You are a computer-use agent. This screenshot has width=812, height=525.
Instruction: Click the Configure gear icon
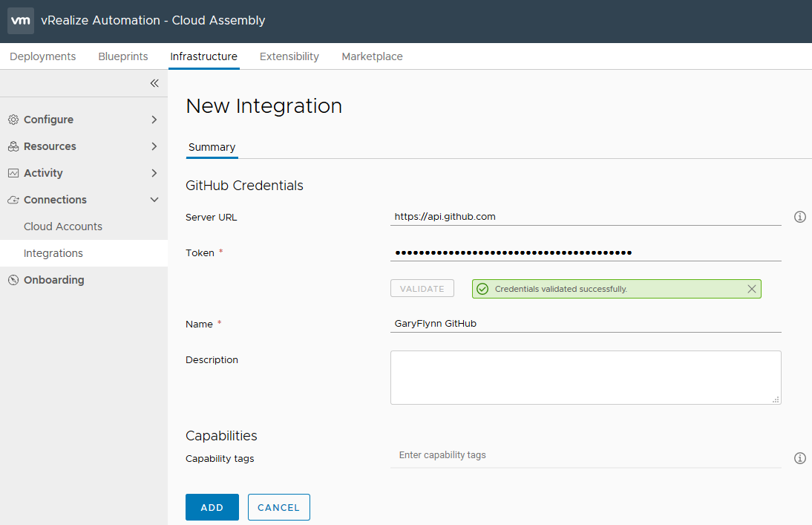point(13,120)
